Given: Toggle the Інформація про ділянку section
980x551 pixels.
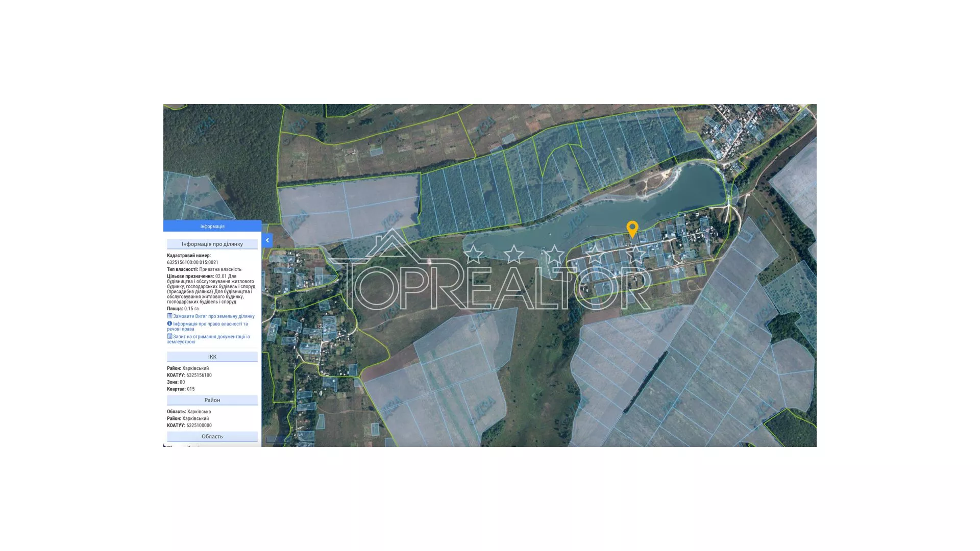Looking at the screenshot, I should pos(212,244).
